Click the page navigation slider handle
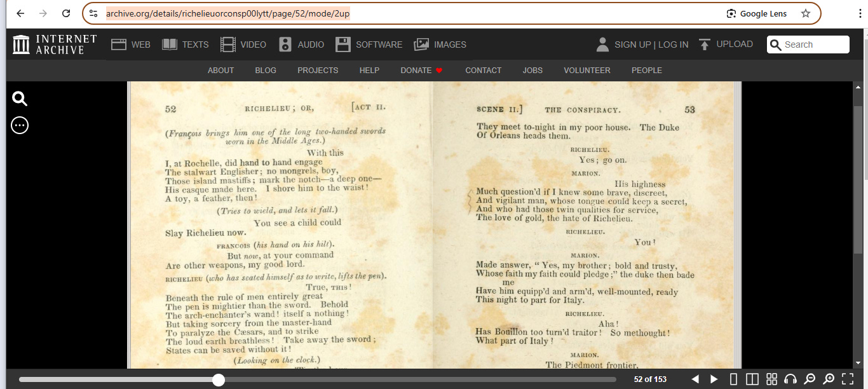Viewport: 868px width, 389px height. [219, 380]
